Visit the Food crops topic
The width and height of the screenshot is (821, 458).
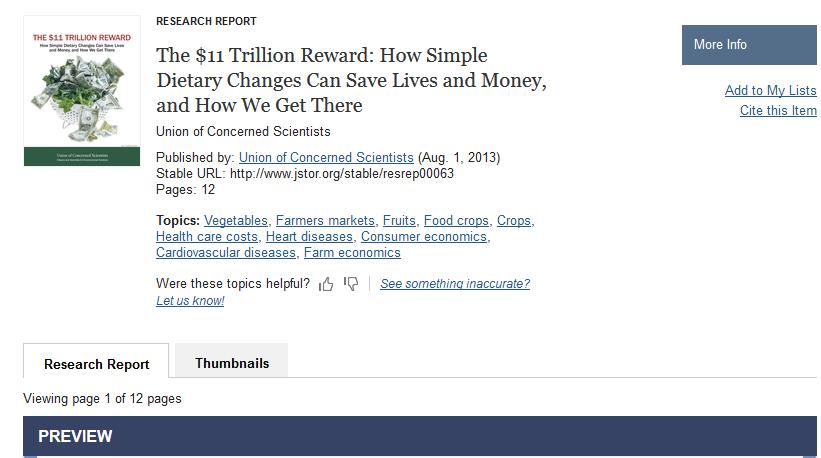(456, 221)
